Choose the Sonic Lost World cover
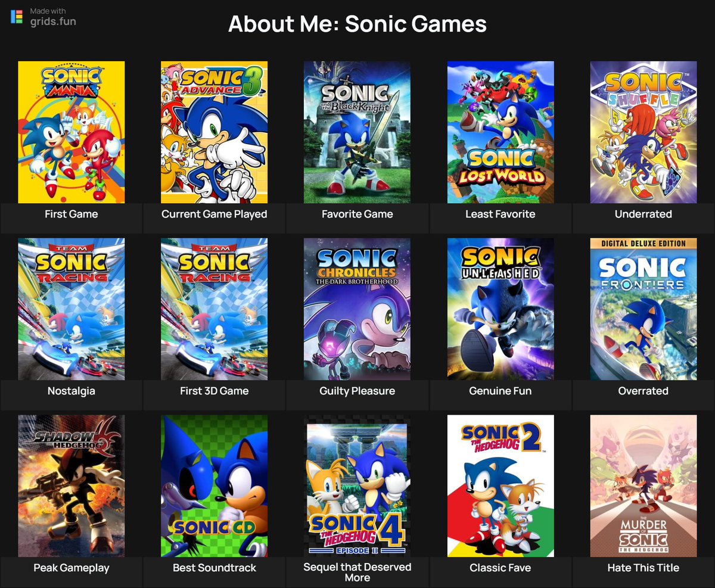715x588 pixels. (500, 132)
